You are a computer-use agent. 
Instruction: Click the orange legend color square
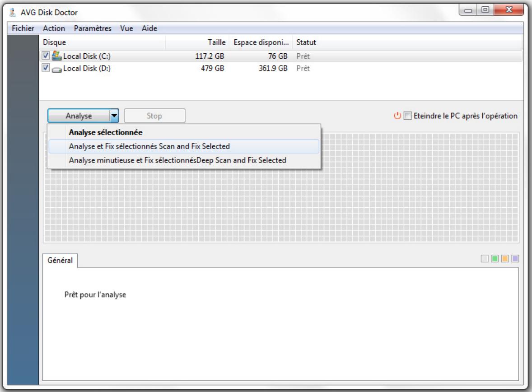click(505, 259)
